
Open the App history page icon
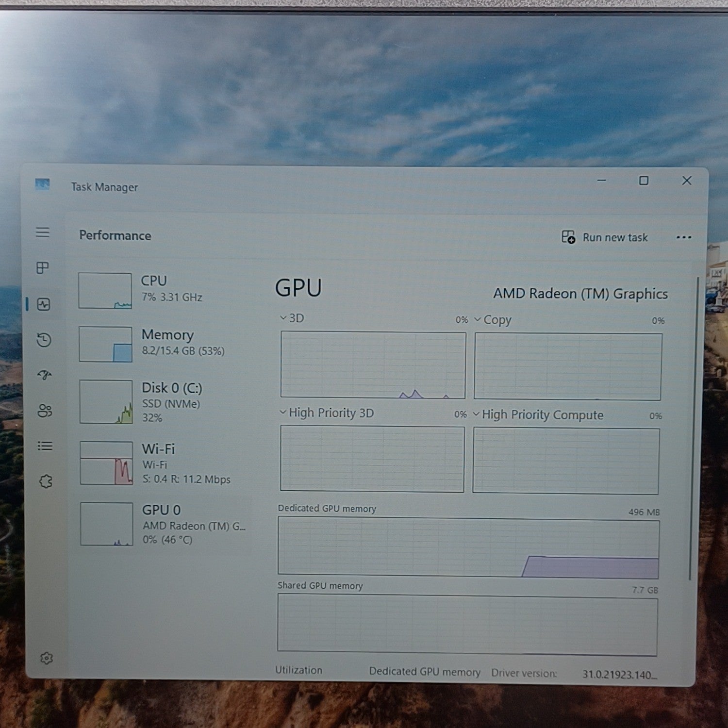[44, 340]
